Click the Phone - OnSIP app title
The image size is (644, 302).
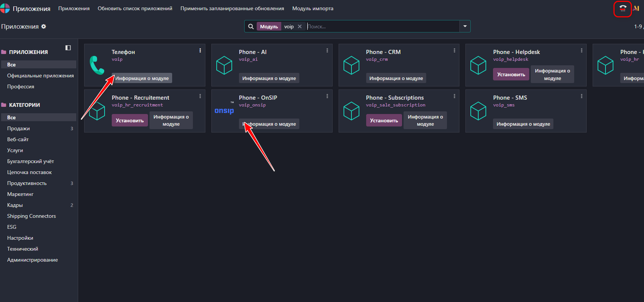[258, 97]
